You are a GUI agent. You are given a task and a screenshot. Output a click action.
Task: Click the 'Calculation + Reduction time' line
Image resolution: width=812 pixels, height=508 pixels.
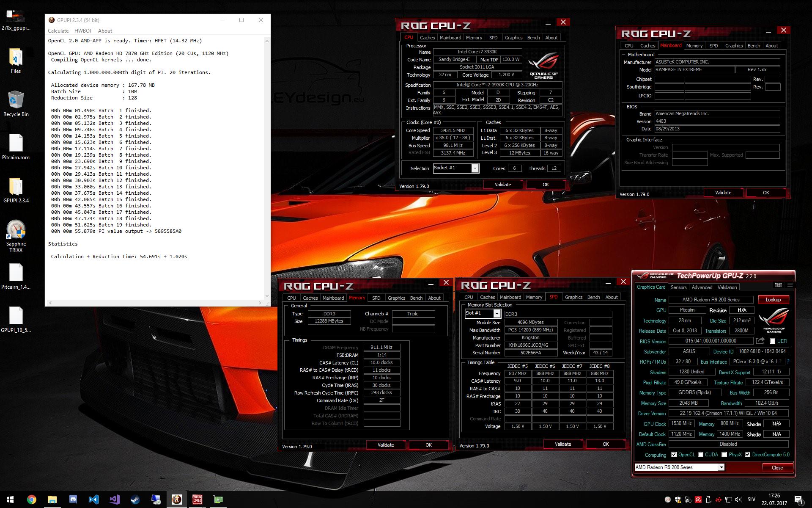119,257
